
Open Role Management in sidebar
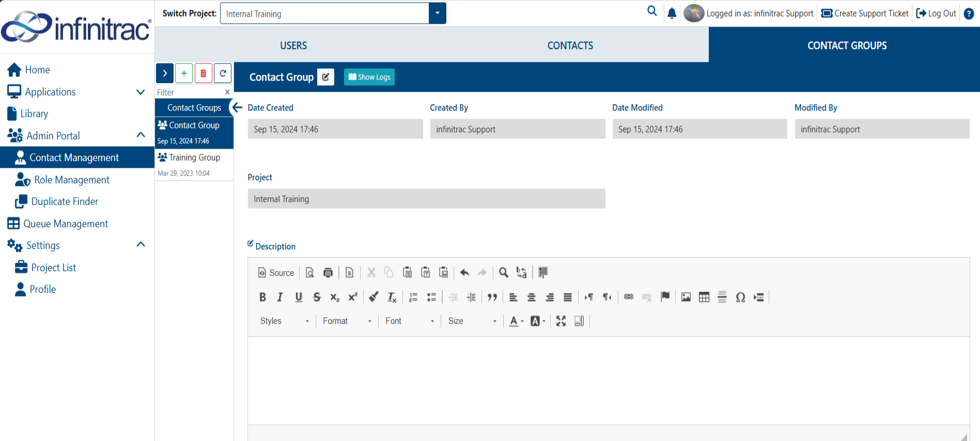point(72,180)
